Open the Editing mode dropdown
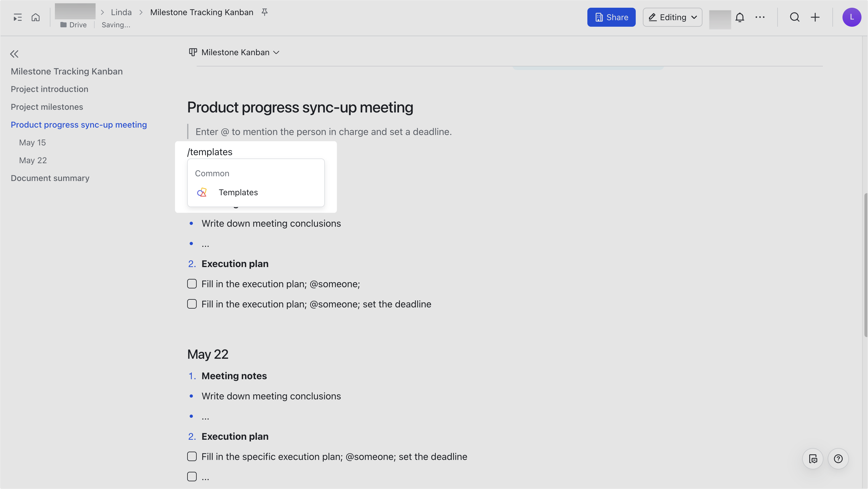The width and height of the screenshot is (868, 489). (672, 17)
